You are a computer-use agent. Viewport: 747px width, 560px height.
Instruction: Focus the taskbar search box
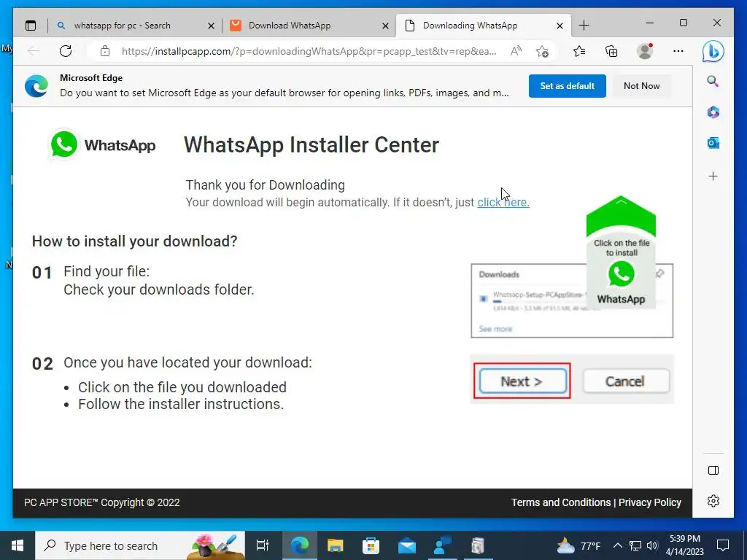[x=140, y=545]
